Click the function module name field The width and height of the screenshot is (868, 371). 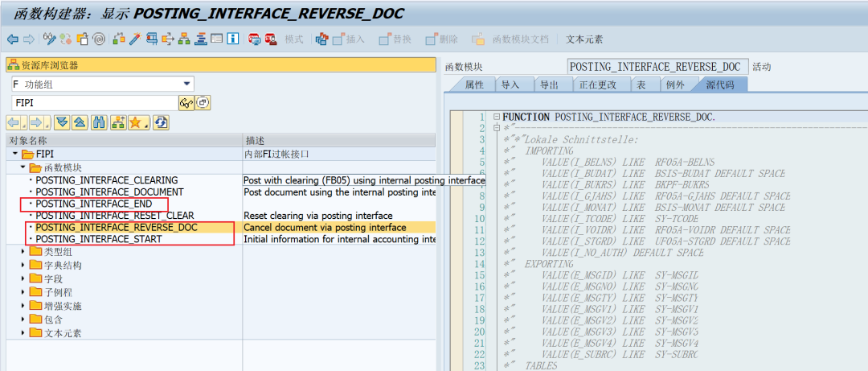[657, 67]
